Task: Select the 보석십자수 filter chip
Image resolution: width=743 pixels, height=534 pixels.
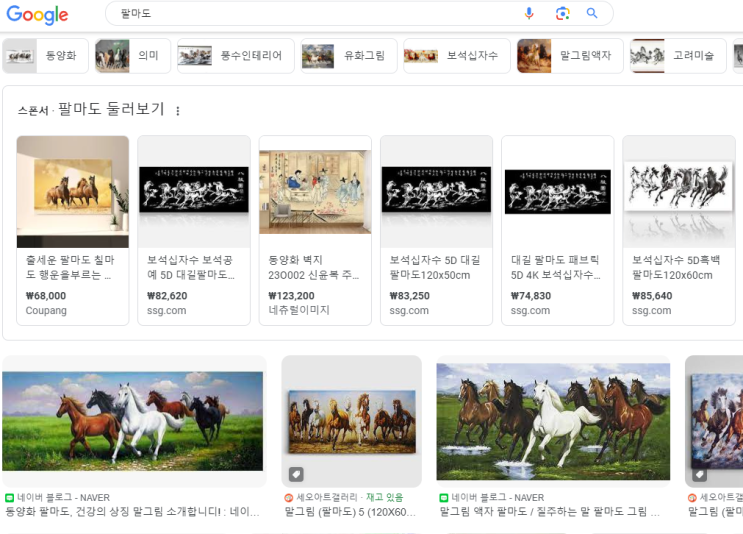Action: (x=457, y=56)
